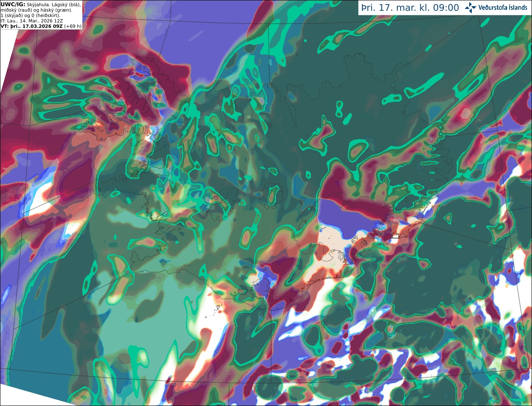
Task: Select the 'Þri. 17. mar. kl. 09:00' date label
Action: (x=411, y=8)
